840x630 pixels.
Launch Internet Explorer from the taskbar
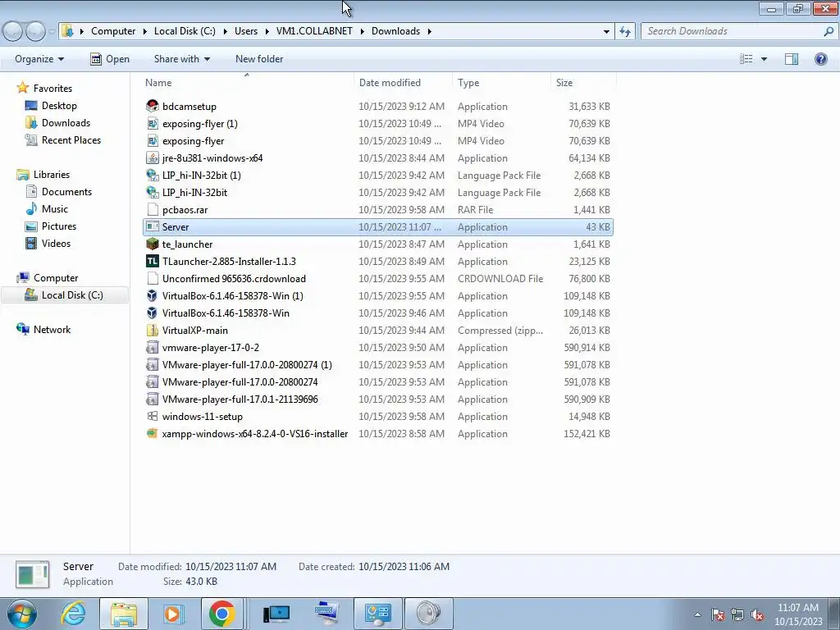pyautogui.click(x=73, y=614)
